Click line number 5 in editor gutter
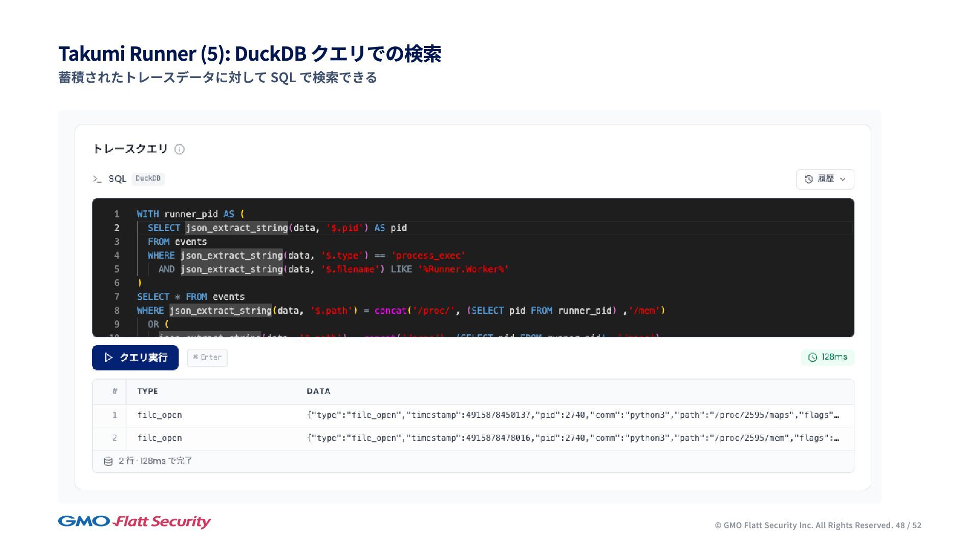This screenshot has height=551, width=980. tap(117, 269)
